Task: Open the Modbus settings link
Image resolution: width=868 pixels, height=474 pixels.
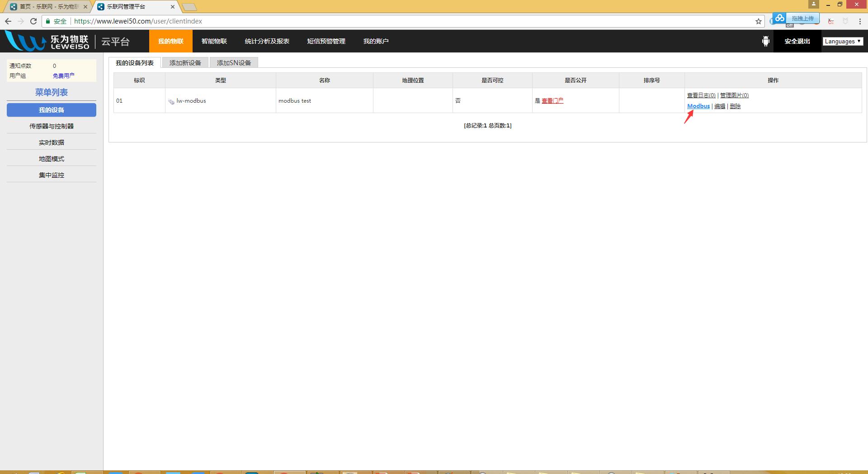Action: coord(698,106)
